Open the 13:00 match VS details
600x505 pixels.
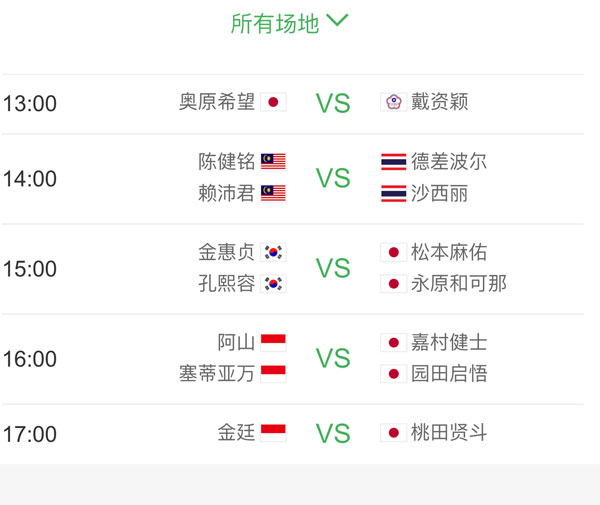(x=333, y=103)
